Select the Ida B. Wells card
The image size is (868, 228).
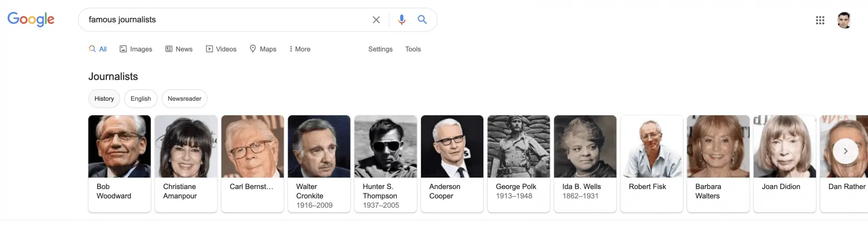tap(585, 162)
